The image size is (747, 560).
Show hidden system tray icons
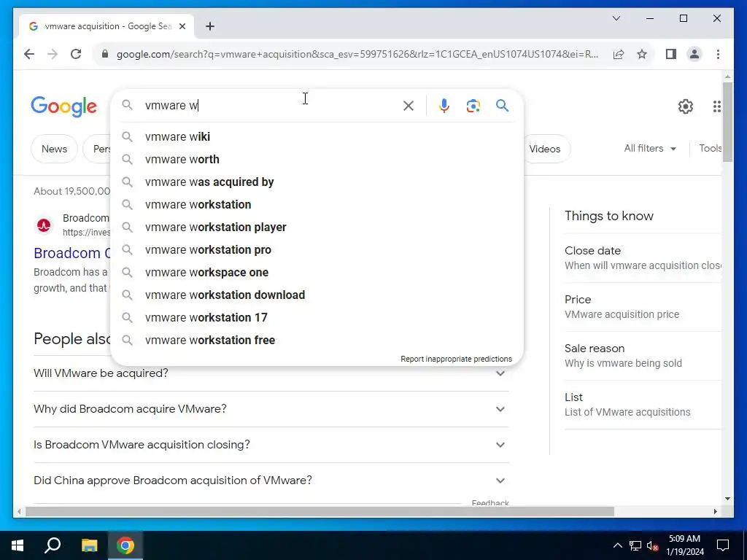[617, 545]
